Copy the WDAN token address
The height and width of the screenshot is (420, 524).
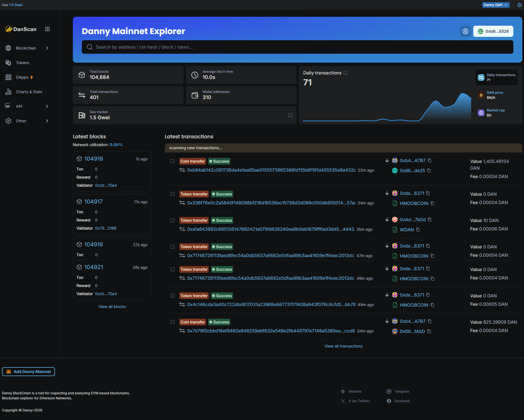418,230
